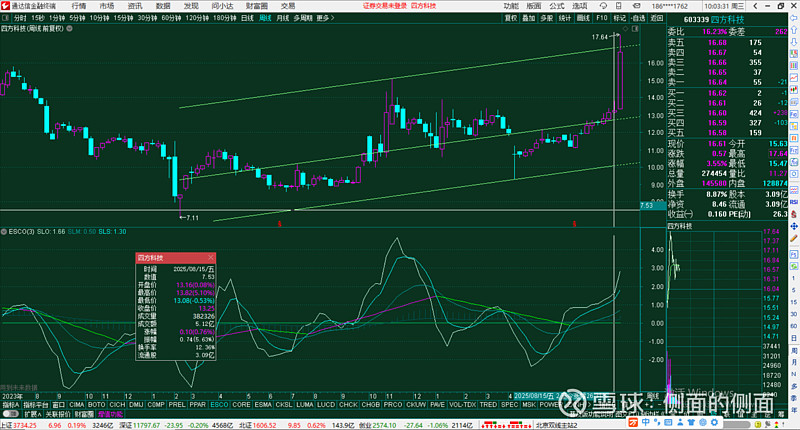Click the 公式 menu item
Viewport: 800px width, 430px height.
(x=557, y=6)
